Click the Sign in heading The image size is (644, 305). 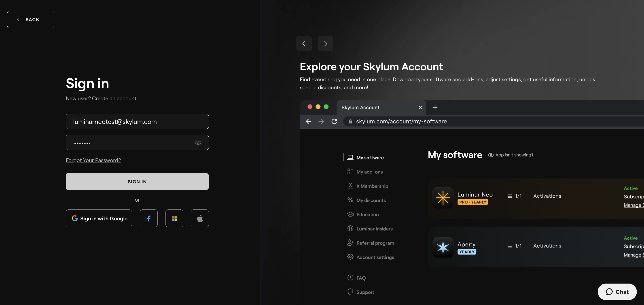point(87,83)
